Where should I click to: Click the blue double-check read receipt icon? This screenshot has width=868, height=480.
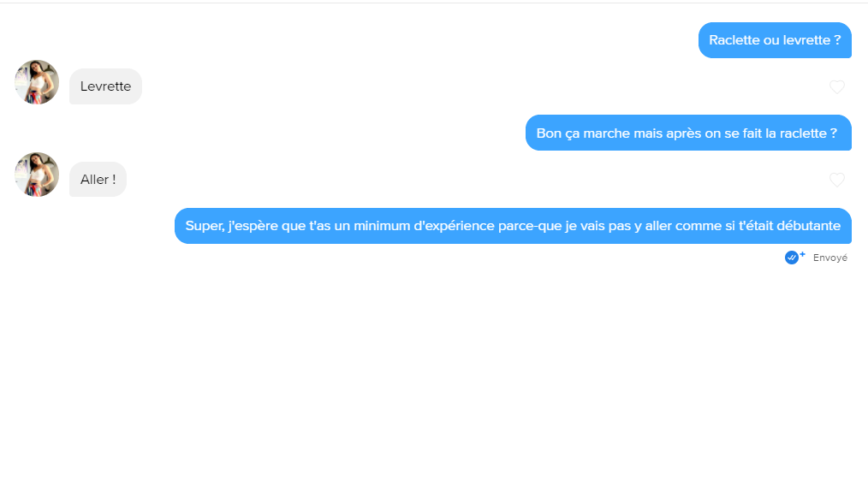792,258
